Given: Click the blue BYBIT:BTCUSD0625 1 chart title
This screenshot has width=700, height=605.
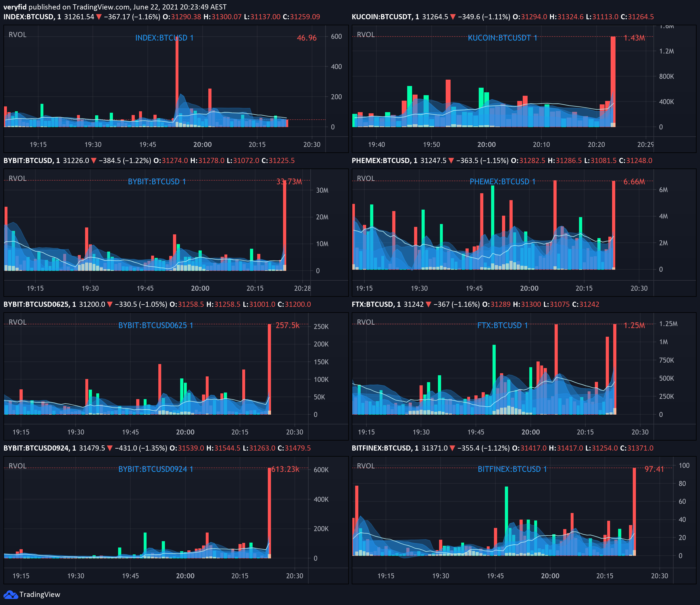Looking at the screenshot, I should (156, 325).
